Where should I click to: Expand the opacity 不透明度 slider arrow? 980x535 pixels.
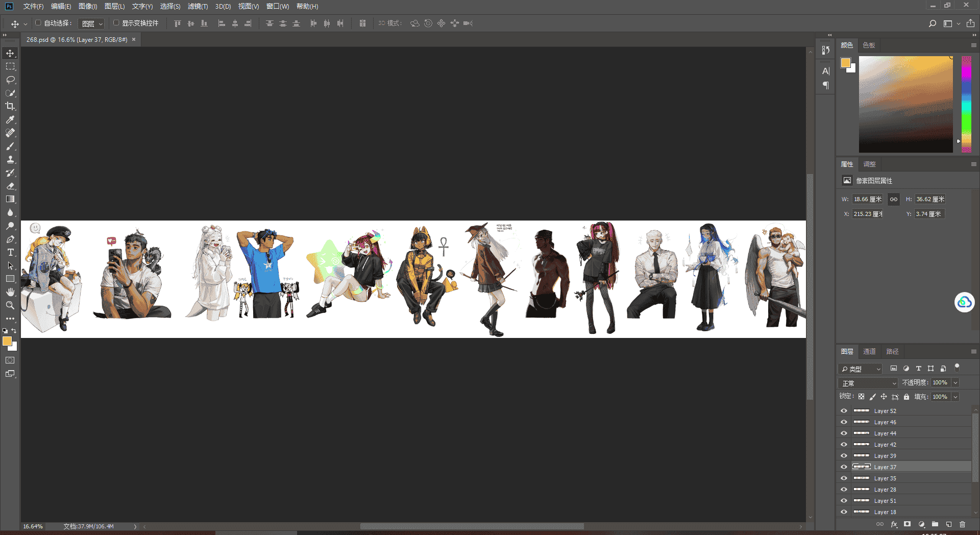pos(955,382)
